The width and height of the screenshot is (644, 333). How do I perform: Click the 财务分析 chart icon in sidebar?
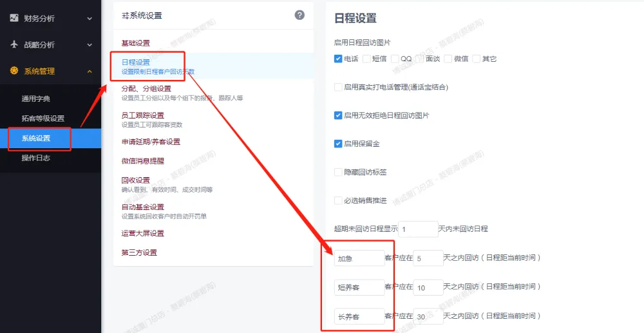click(14, 18)
